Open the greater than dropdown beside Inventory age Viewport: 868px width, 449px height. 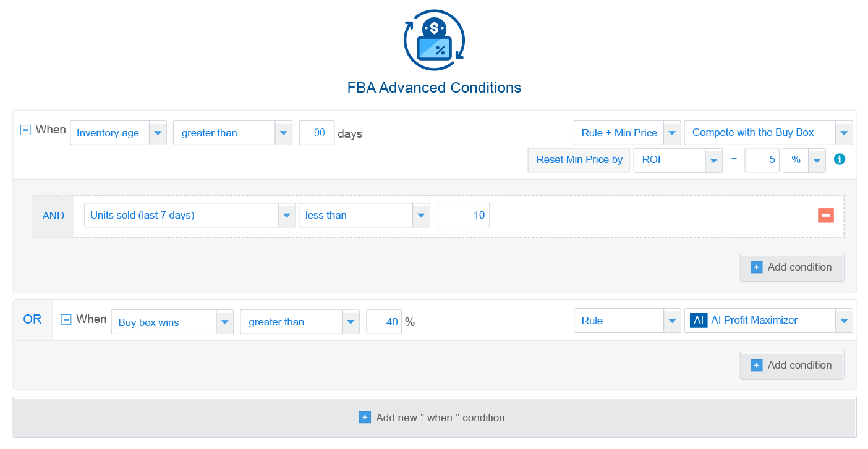pyautogui.click(x=232, y=133)
